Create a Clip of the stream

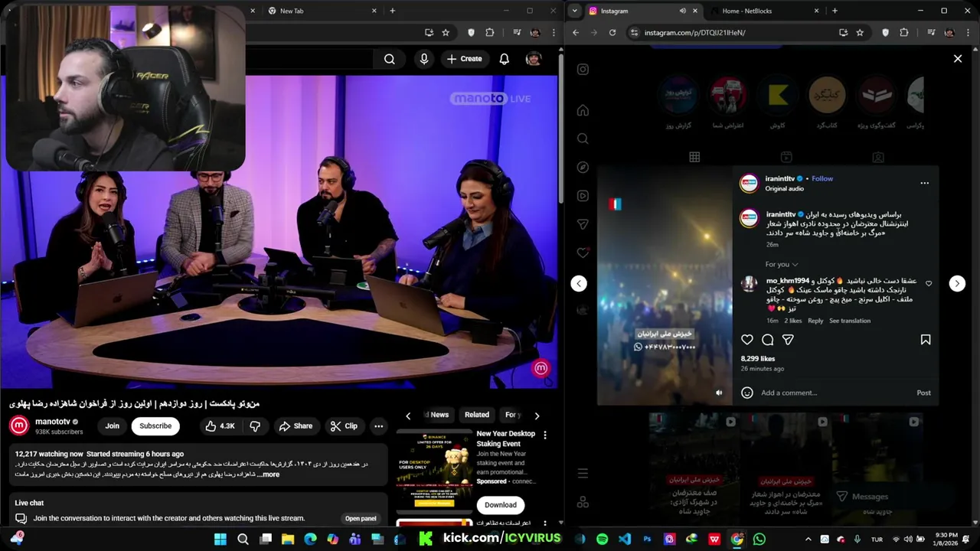pyautogui.click(x=343, y=426)
